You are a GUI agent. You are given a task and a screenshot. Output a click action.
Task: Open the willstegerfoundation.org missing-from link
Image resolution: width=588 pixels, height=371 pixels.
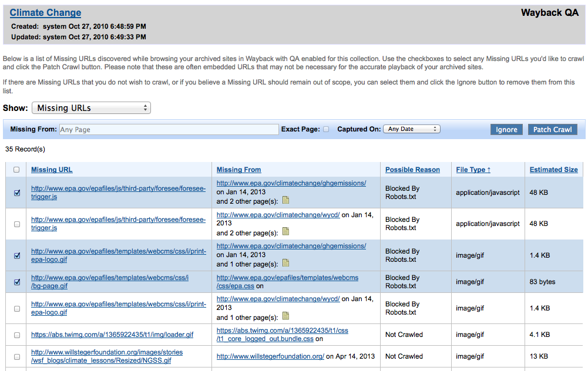pyautogui.click(x=270, y=356)
